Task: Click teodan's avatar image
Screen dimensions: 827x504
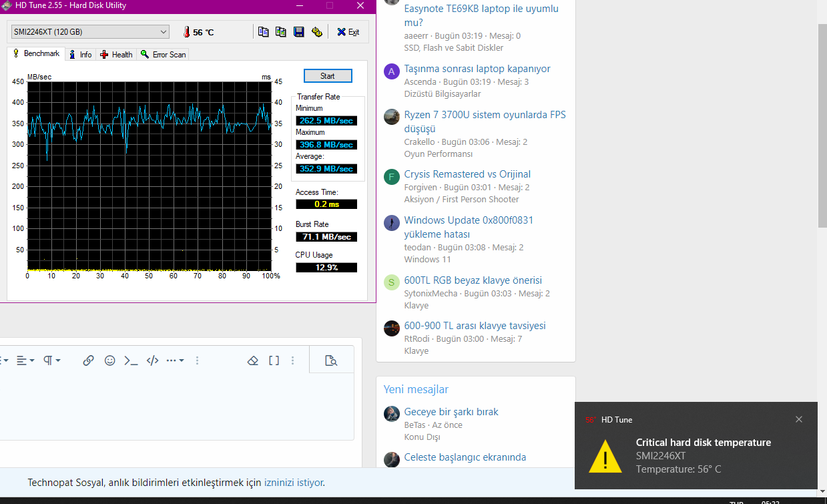Action: click(392, 223)
